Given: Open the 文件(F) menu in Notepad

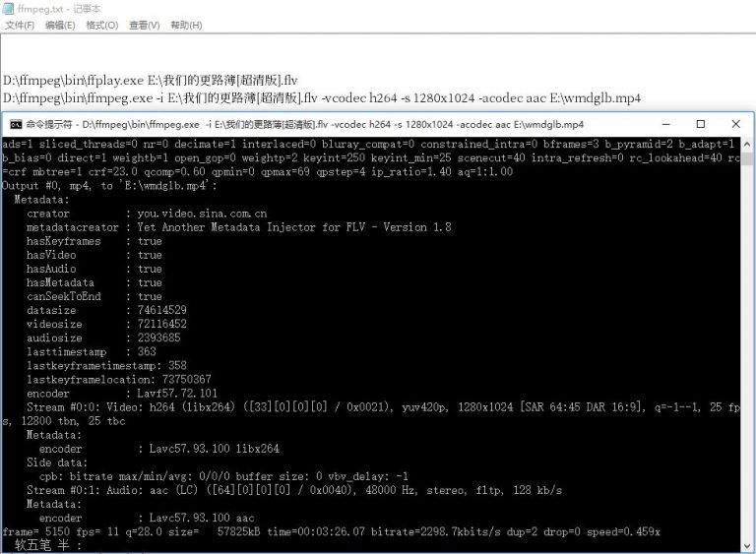Looking at the screenshot, I should (20, 25).
